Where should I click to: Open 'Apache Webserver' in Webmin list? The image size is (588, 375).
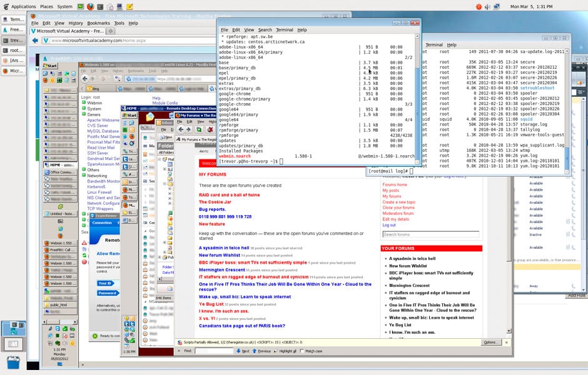103,120
